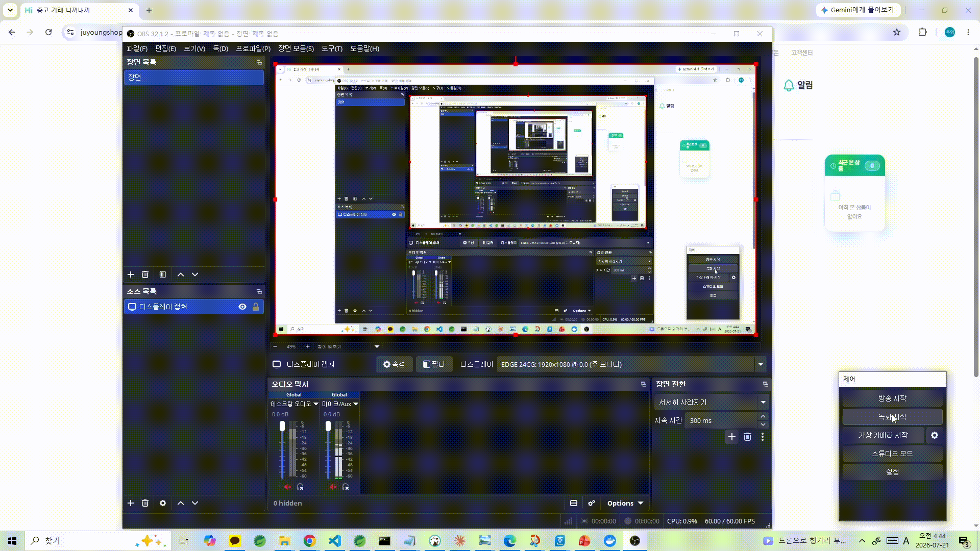Screen dimensions: 980x551
Task: Open the virtual camera settings gear
Action: 935,435
